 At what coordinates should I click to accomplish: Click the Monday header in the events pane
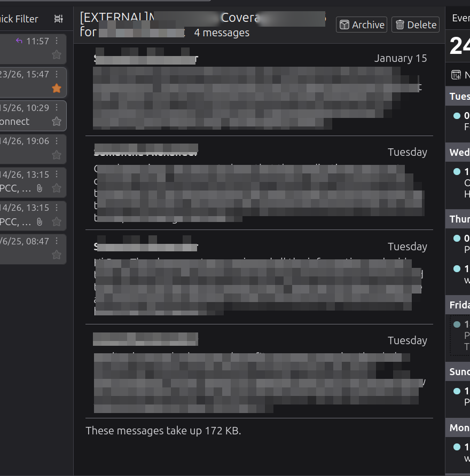[x=458, y=428]
